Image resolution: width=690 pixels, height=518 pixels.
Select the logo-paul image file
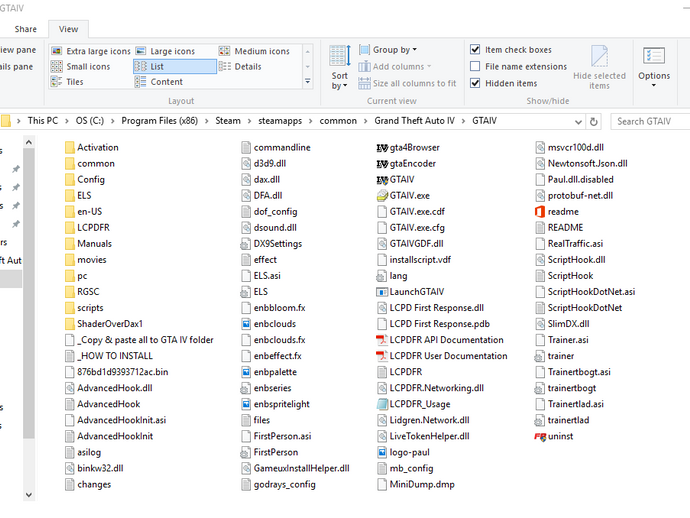[404, 452]
